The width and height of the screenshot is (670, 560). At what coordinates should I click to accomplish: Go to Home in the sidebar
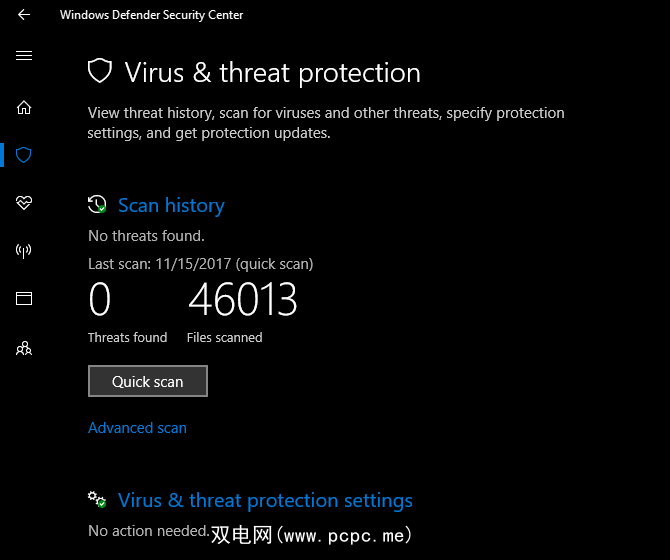coord(24,108)
